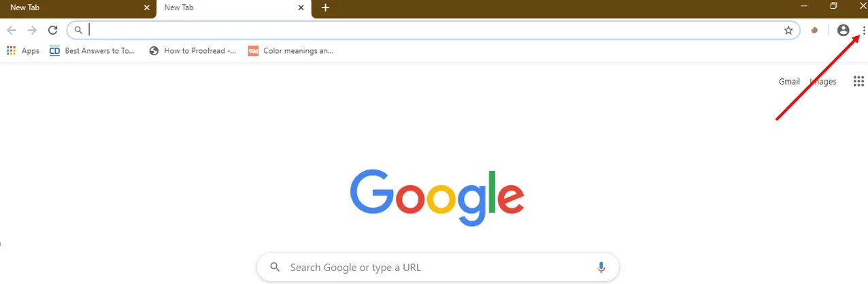Screen dimensions: 868x284
Task: Click the brown extension icon in the toolbar
Action: tap(815, 30)
